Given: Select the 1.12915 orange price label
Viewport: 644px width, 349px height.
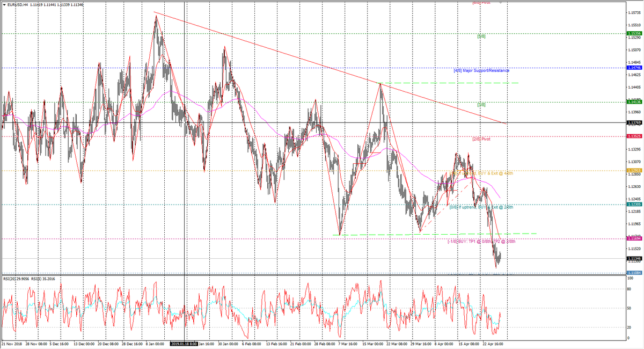Looking at the screenshot, I should (634, 170).
